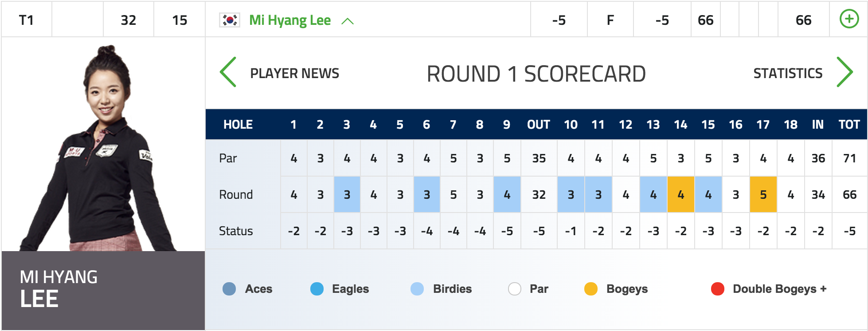Click the Mi Hyang Lee name link
This screenshot has width=868, height=331.
coord(290,20)
